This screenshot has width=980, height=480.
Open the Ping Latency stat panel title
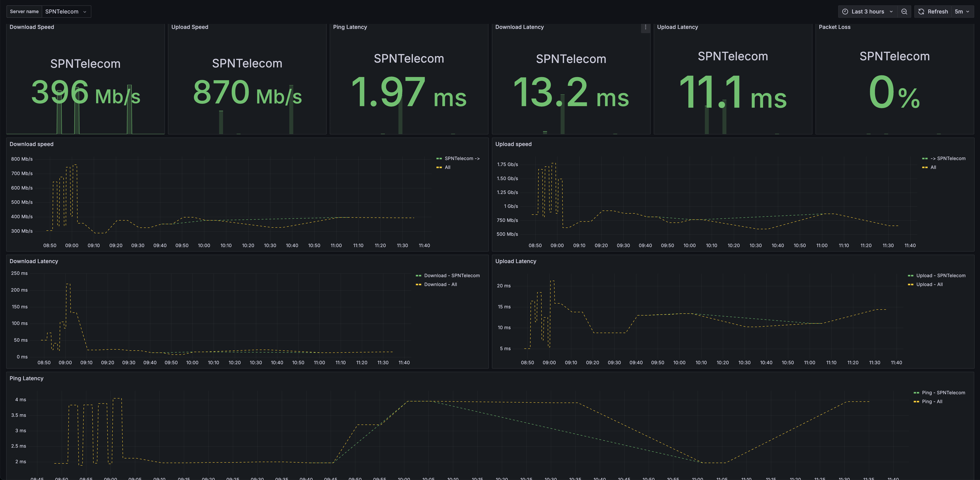pyautogui.click(x=350, y=27)
